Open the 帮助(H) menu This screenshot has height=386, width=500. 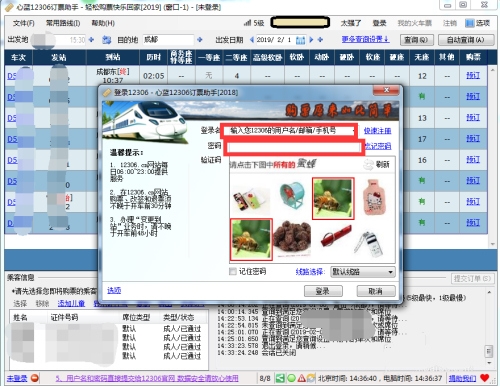pos(103,23)
